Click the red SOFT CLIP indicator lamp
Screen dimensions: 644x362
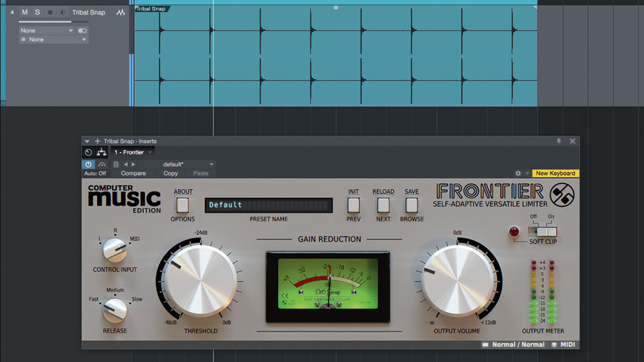tap(514, 232)
